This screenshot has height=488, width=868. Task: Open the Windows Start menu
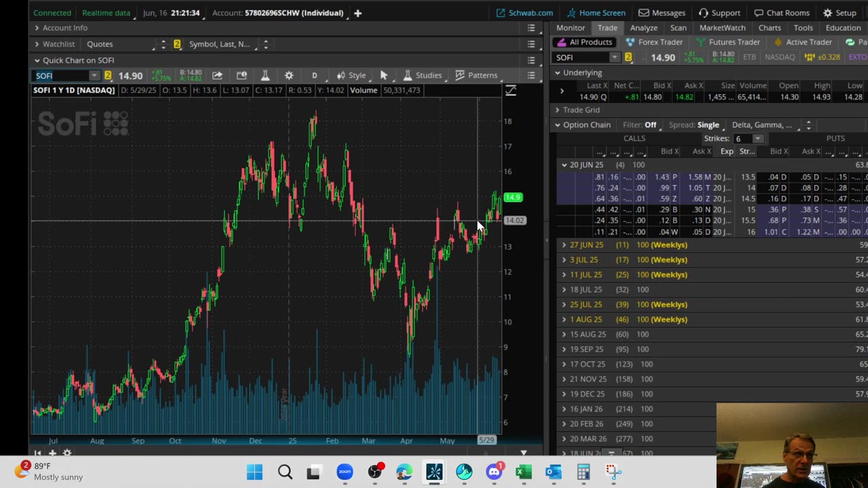(255, 472)
